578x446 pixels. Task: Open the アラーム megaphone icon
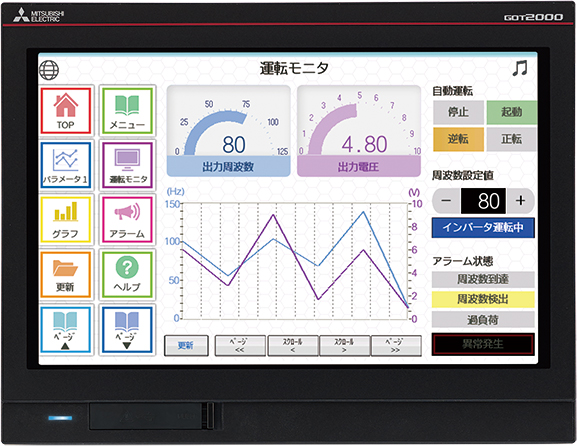[x=127, y=220]
